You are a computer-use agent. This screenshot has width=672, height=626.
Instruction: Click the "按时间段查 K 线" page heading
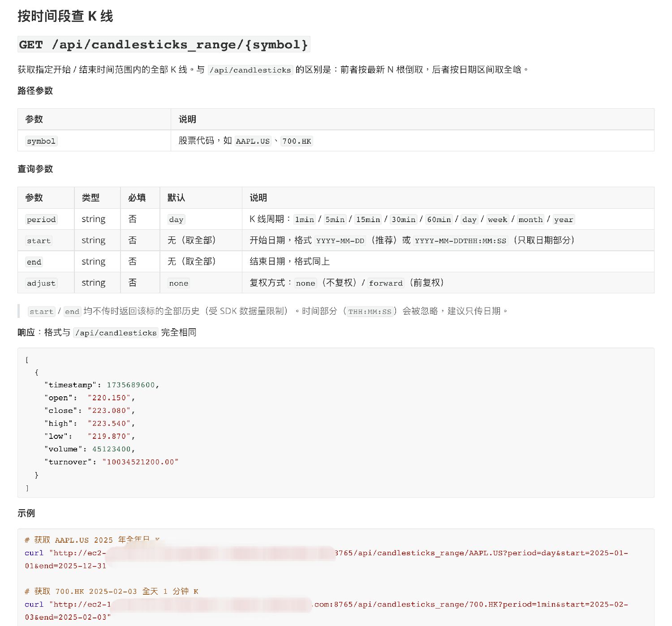pyautogui.click(x=65, y=16)
